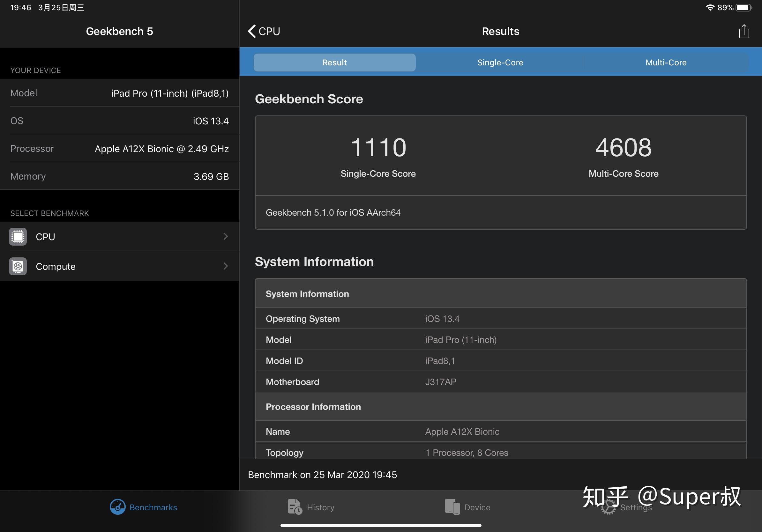Tap the sidebar OS row

(x=119, y=121)
